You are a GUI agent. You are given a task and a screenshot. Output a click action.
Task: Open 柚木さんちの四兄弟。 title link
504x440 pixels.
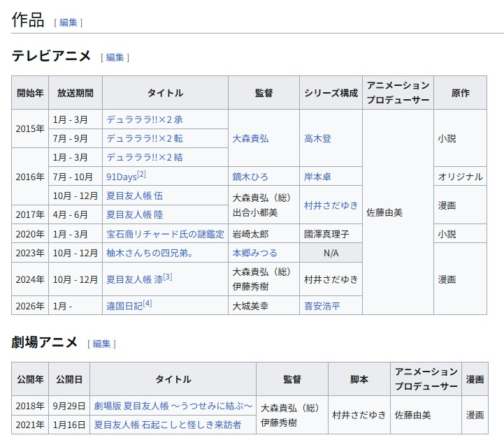click(150, 253)
